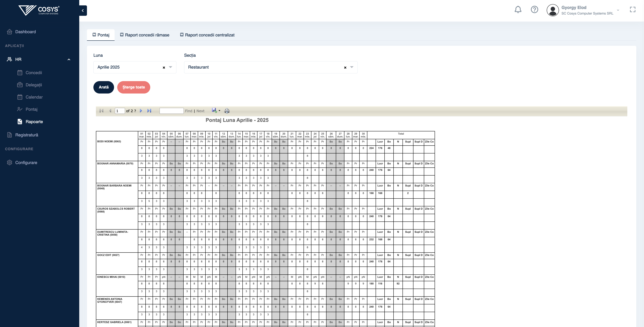Go to the last report page

pos(149,111)
